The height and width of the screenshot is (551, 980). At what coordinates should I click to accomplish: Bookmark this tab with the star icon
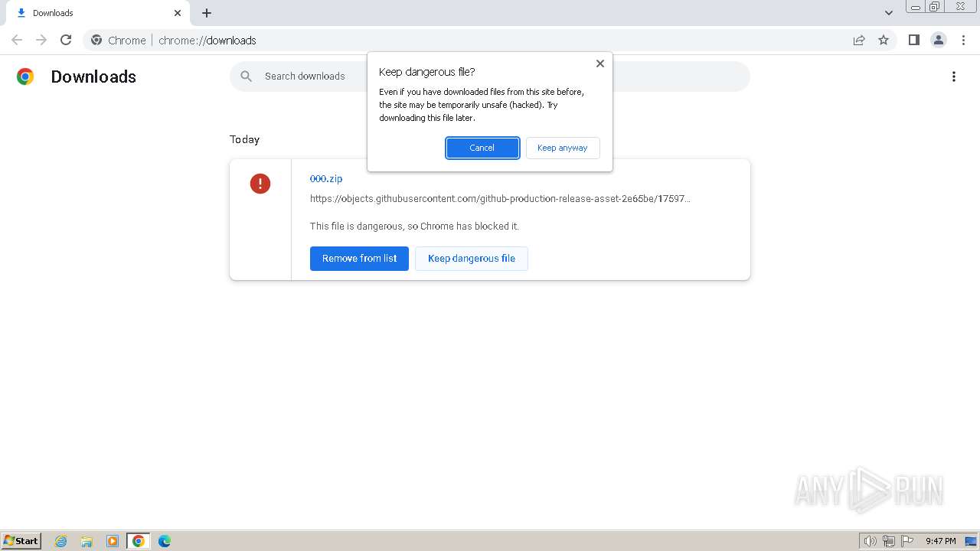tap(884, 40)
